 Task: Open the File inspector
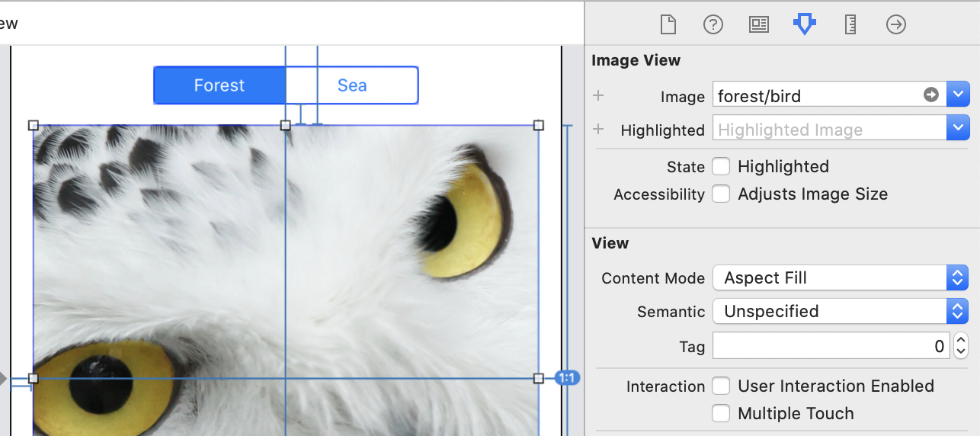[668, 25]
